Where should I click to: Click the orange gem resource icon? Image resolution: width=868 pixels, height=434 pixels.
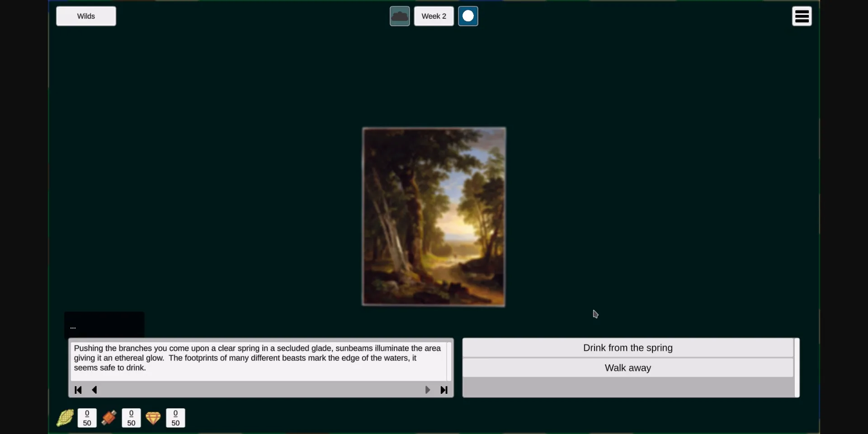pyautogui.click(x=153, y=418)
